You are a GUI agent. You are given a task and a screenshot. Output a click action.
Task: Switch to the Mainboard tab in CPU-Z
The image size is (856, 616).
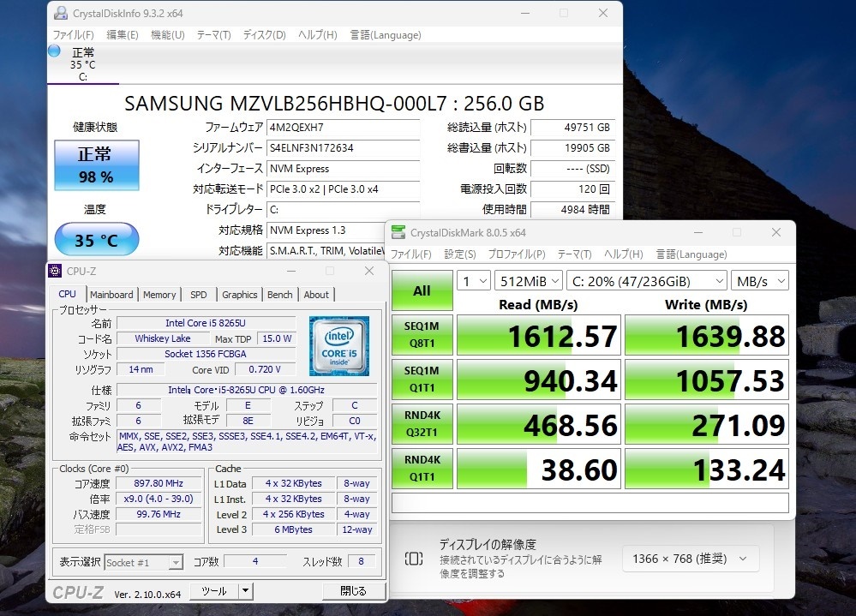tap(111, 295)
